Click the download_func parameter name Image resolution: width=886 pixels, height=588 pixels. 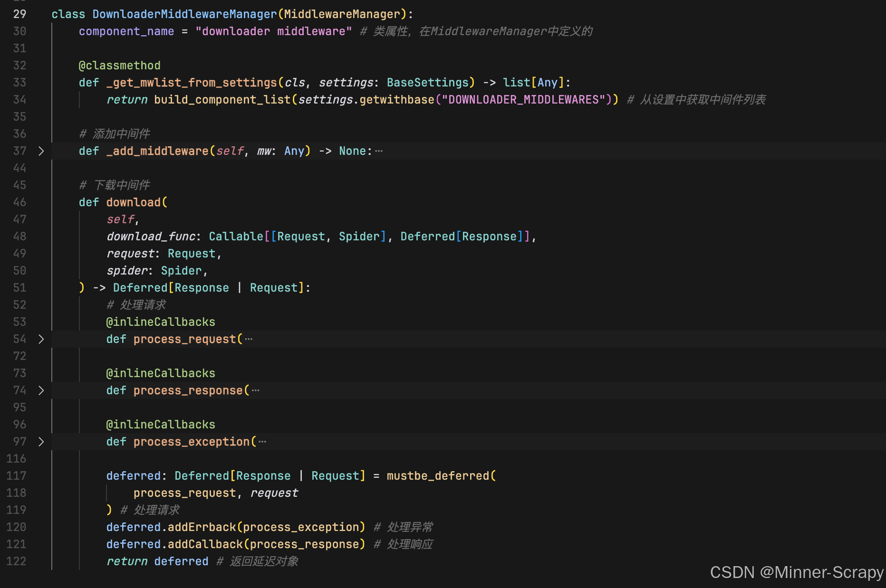[x=151, y=237]
